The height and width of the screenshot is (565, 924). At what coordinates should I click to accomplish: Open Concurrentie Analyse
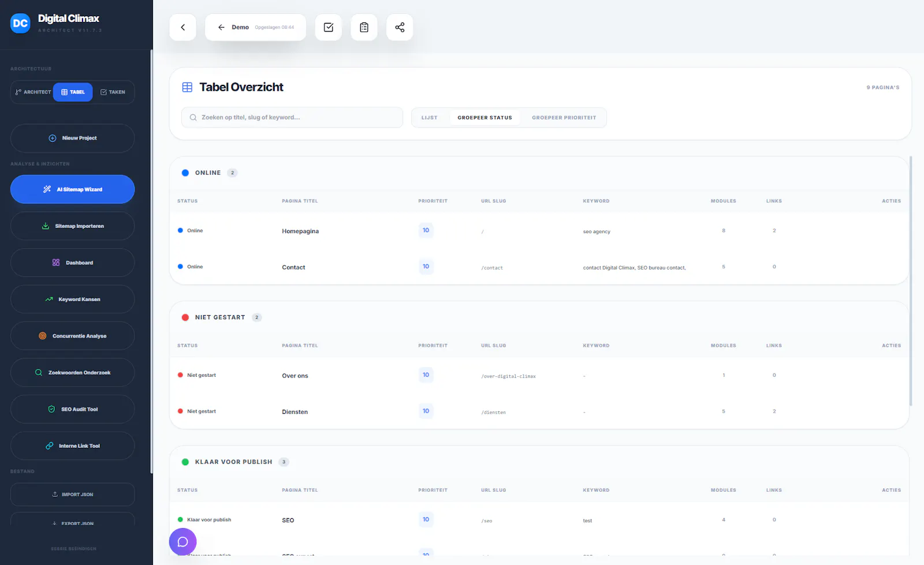[73, 336]
